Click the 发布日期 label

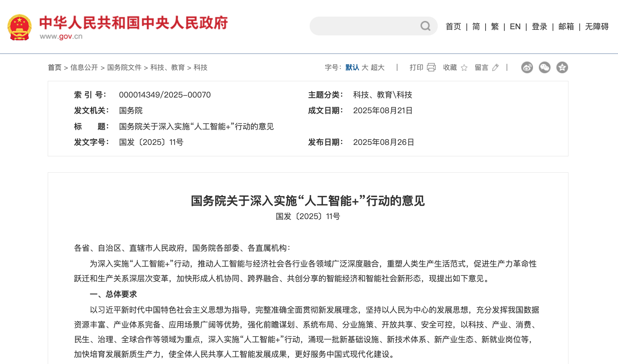pyautogui.click(x=325, y=142)
